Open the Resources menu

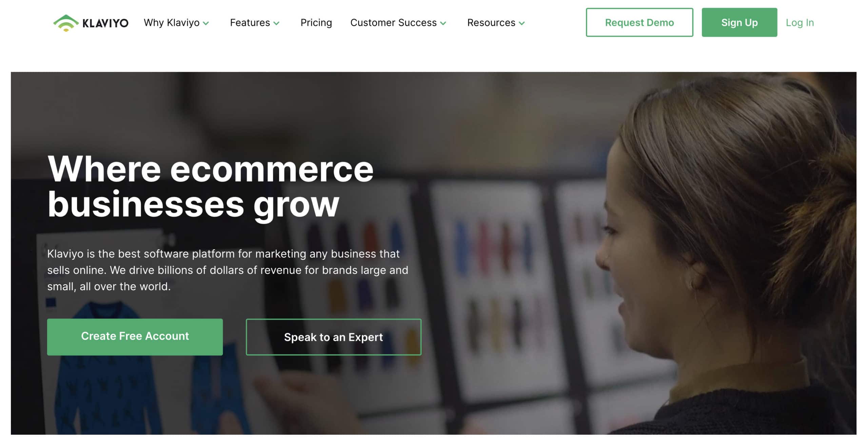click(496, 23)
